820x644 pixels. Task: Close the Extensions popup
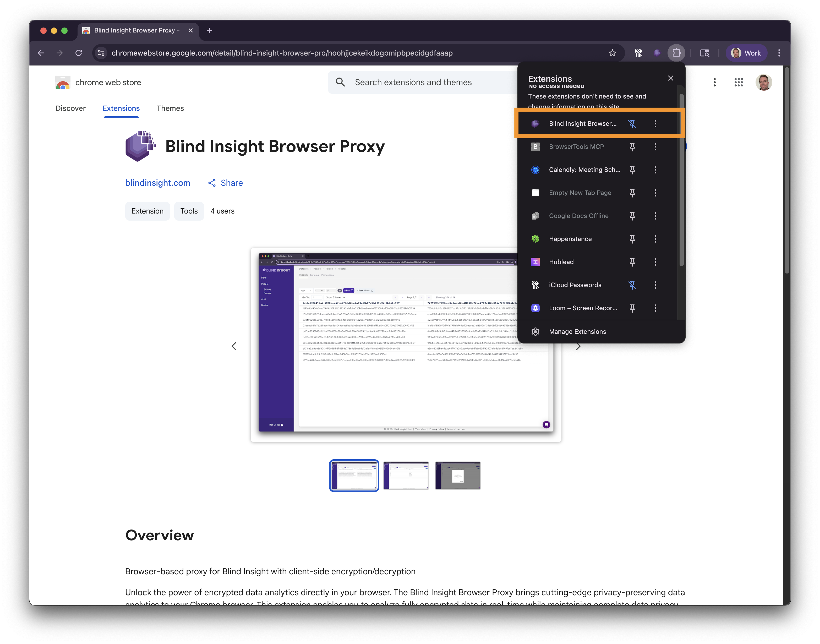coord(670,78)
